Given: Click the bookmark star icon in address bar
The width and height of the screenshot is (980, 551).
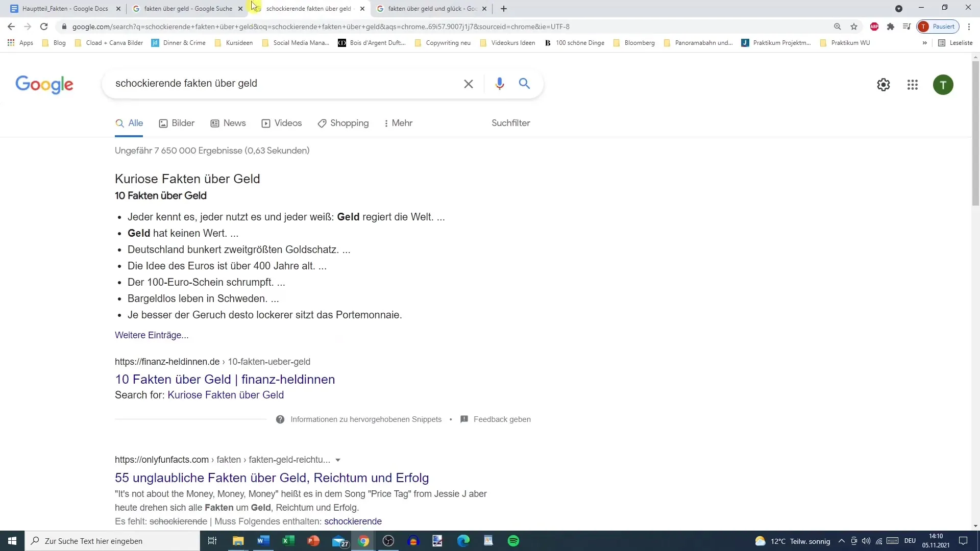Looking at the screenshot, I should [853, 27].
